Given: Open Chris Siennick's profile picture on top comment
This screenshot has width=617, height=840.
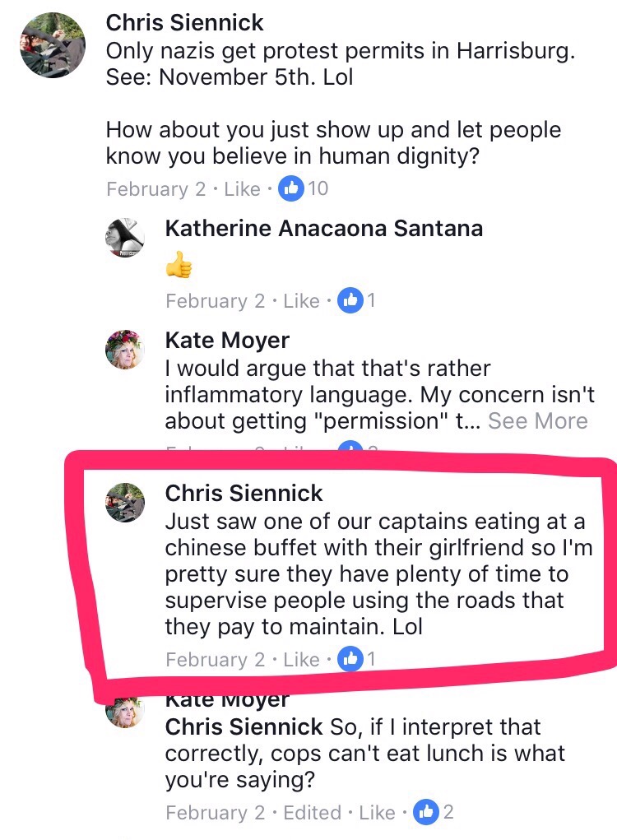Looking at the screenshot, I should [x=53, y=45].
